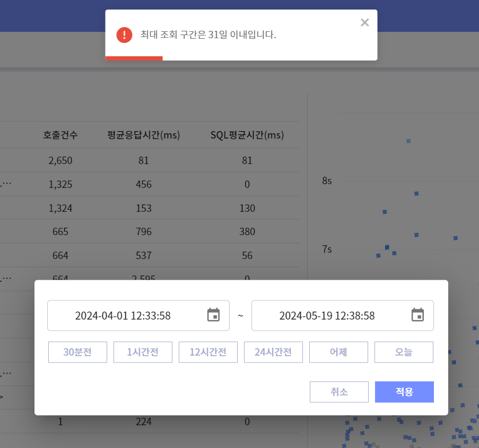This screenshot has height=448, width=479.
Task: Choose the 24시간전 preset
Action: tap(273, 352)
